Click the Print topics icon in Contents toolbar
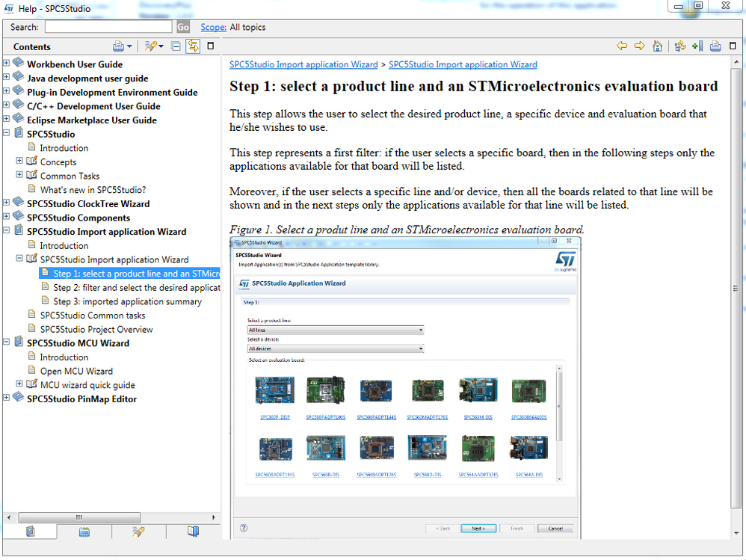 [118, 46]
